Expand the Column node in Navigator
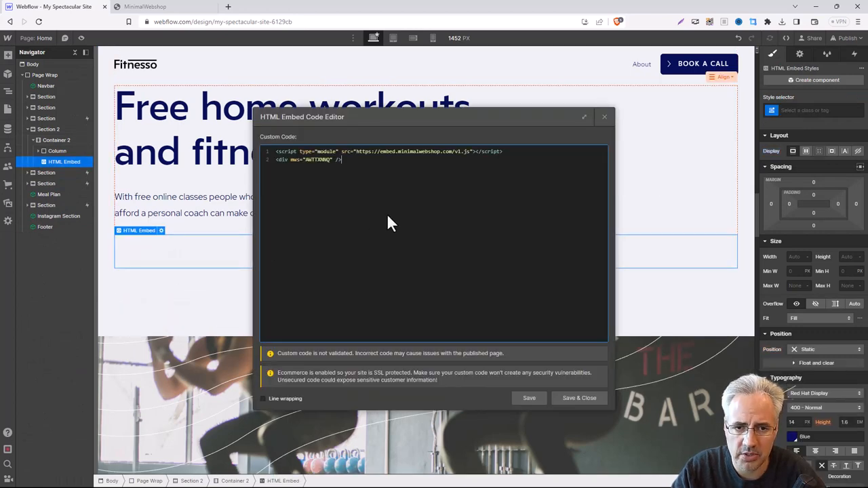This screenshot has width=868, height=488. coord(39,151)
